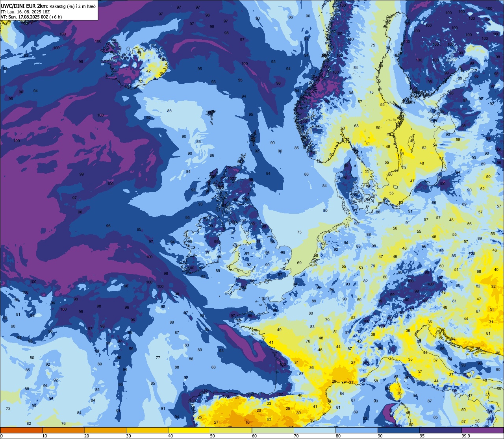Pick the pale yellow 50–60 legend swatch

[231, 430]
